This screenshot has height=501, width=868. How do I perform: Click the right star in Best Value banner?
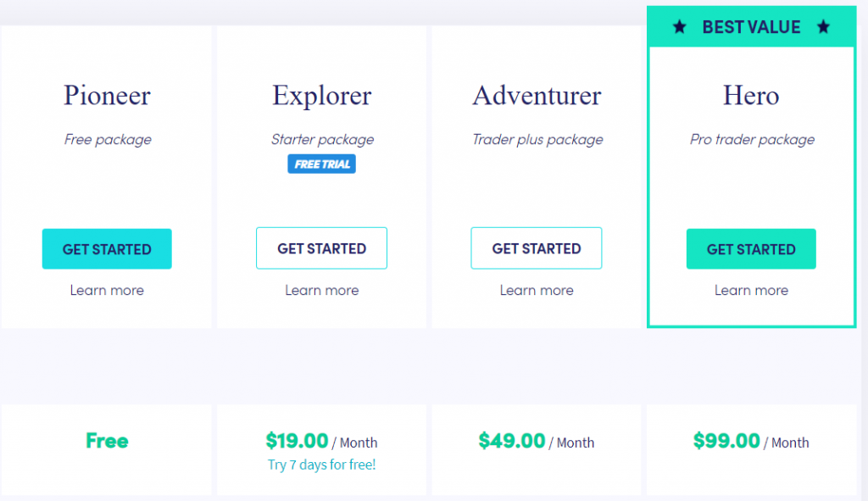tap(823, 27)
